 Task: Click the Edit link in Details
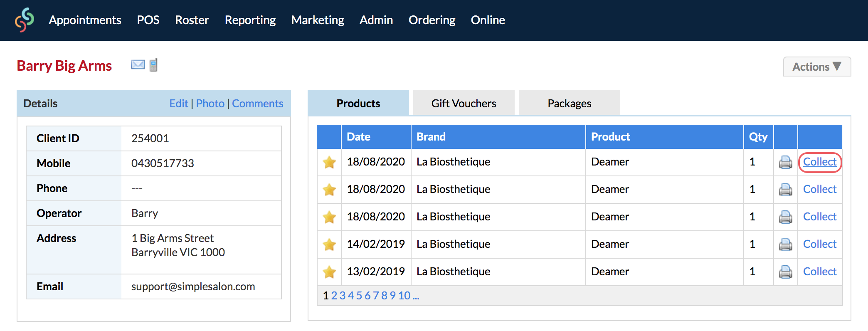(179, 104)
